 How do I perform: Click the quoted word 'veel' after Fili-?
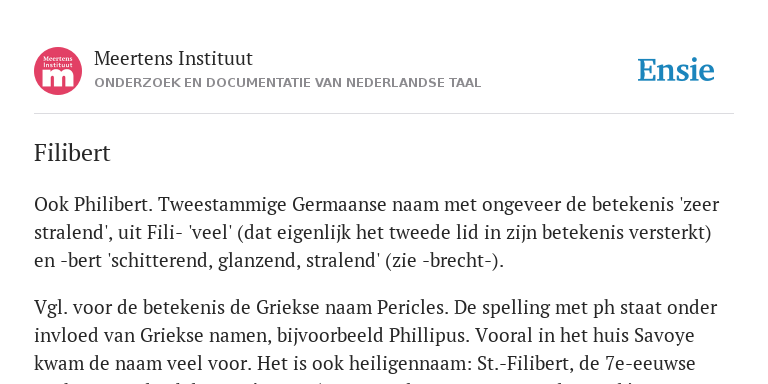click(209, 233)
